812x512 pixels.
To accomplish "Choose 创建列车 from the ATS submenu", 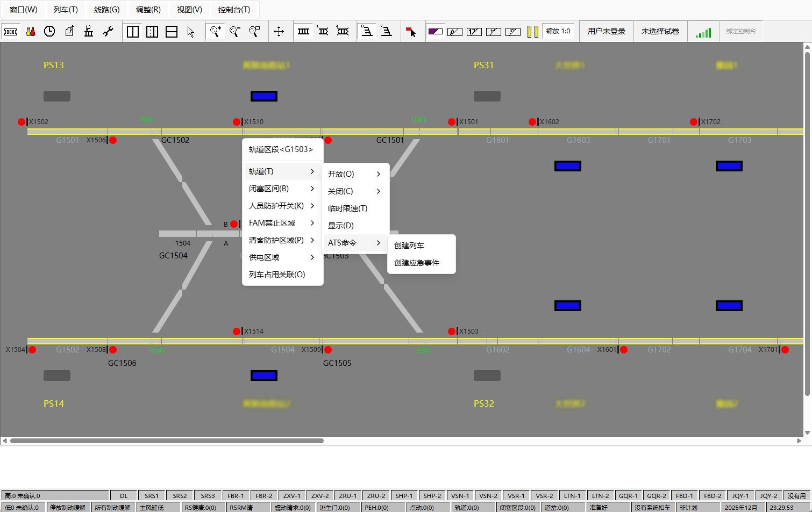I will (x=409, y=246).
